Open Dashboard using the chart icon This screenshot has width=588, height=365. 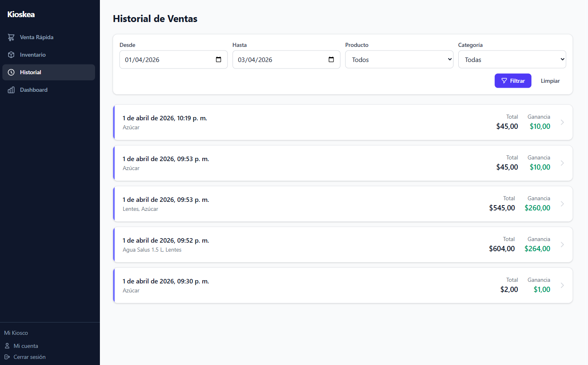[11, 90]
